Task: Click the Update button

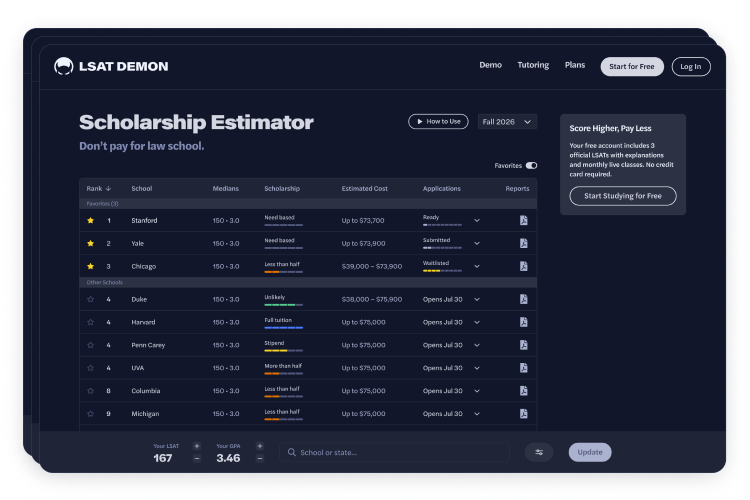Action: tap(590, 452)
